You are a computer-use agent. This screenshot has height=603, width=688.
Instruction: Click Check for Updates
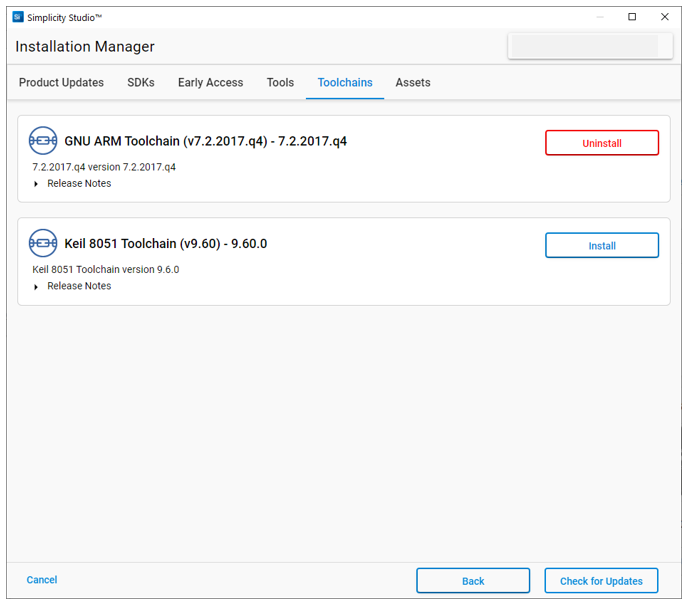pos(601,581)
